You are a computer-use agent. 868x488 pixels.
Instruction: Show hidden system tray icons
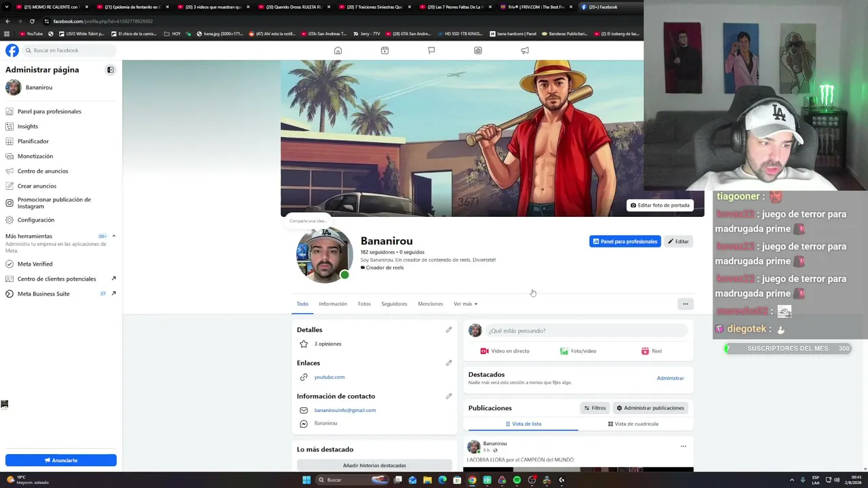pos(792,480)
